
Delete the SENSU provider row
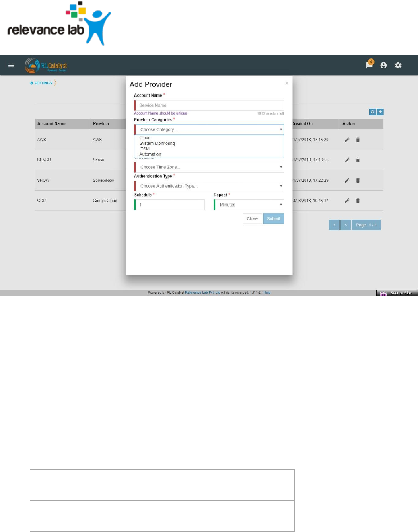358,160
